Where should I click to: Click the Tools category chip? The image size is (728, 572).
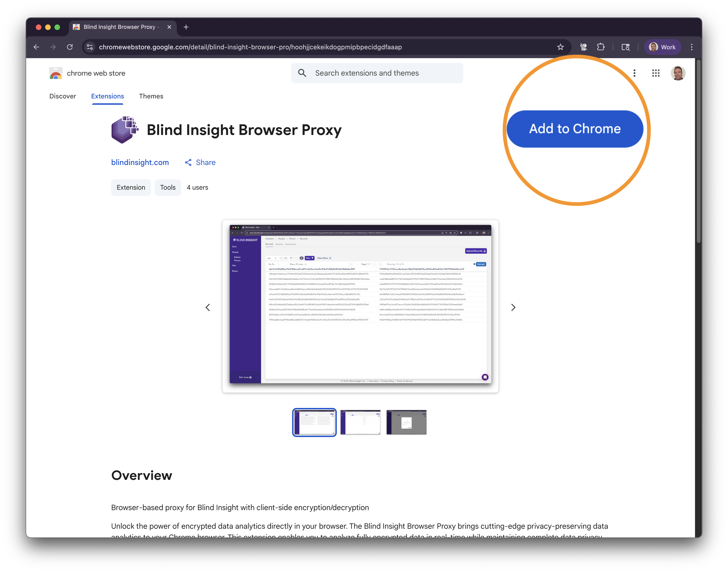pyautogui.click(x=168, y=188)
